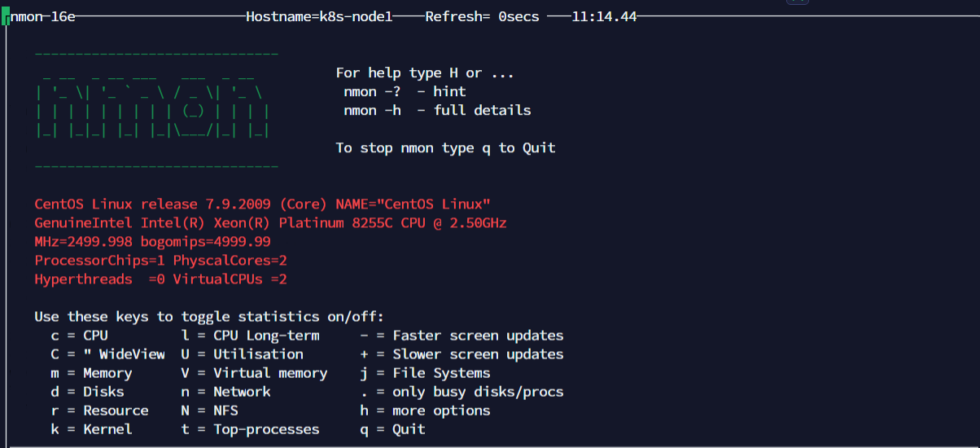This screenshot has width=980, height=448.
Task: Click the 'm = Memory' toggle entry
Action: click(x=90, y=373)
